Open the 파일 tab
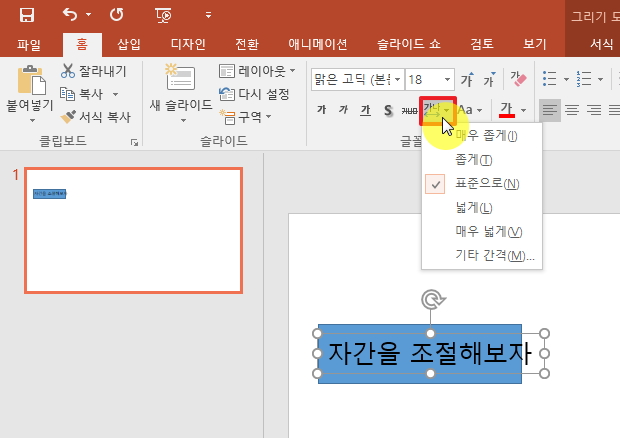 point(29,44)
